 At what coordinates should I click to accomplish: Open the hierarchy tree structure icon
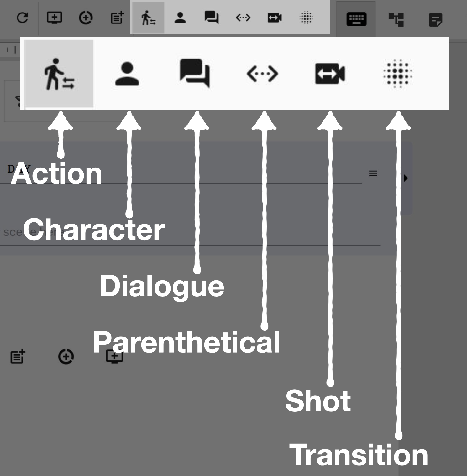coord(396,20)
